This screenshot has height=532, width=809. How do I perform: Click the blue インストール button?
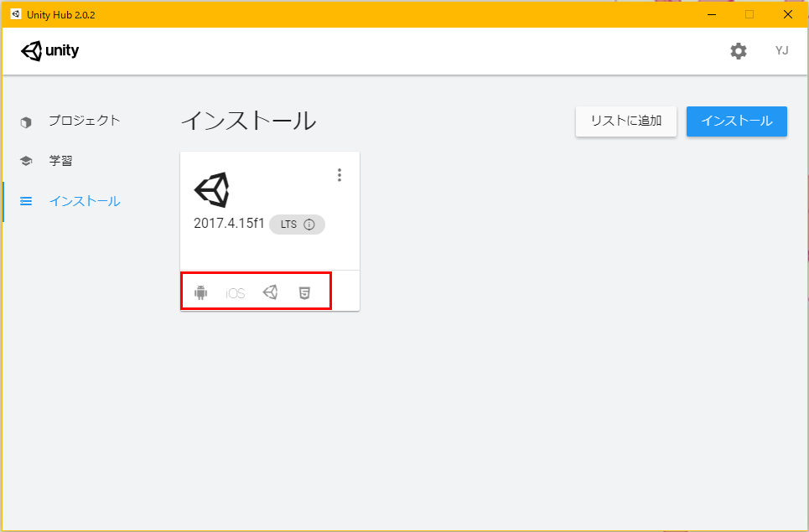[x=736, y=121]
